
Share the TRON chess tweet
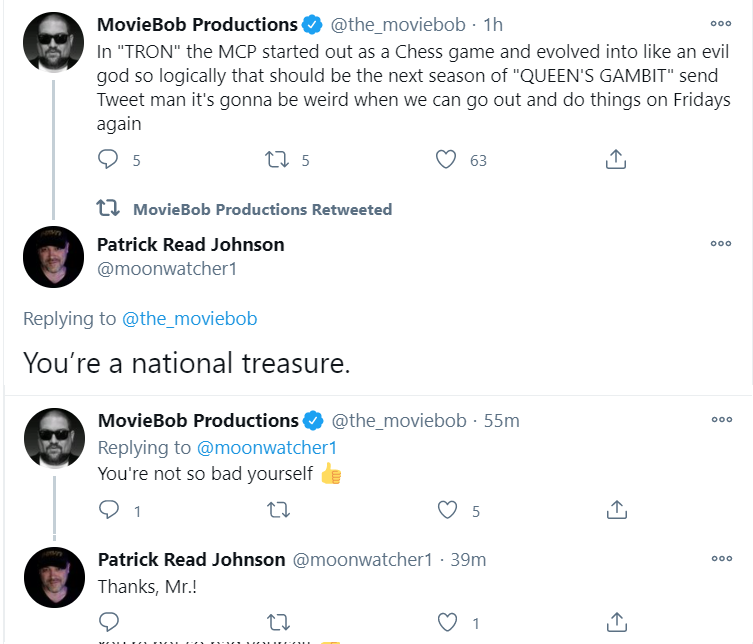pos(616,159)
